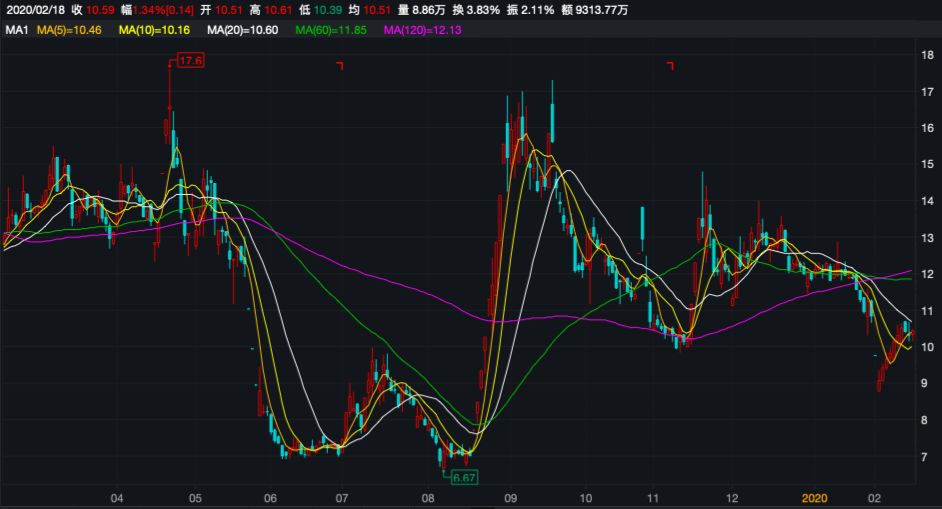Click the 02 month label on time axis
942x509 pixels.
(874, 498)
